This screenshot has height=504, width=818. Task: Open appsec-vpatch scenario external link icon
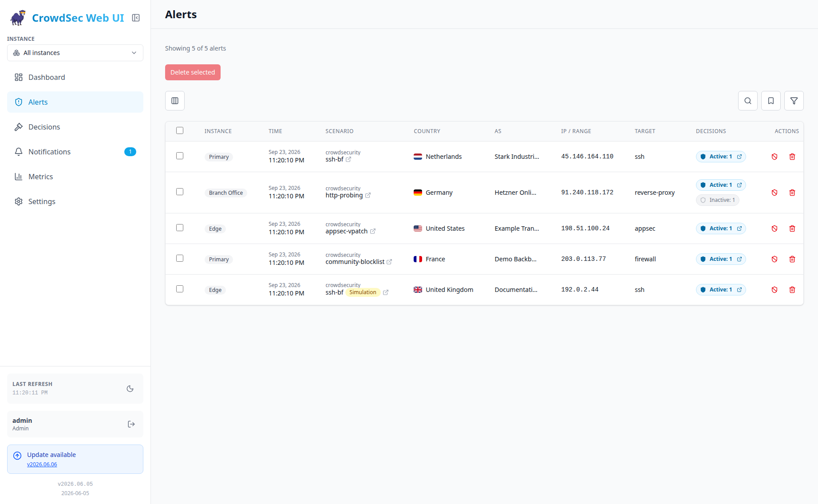(373, 231)
